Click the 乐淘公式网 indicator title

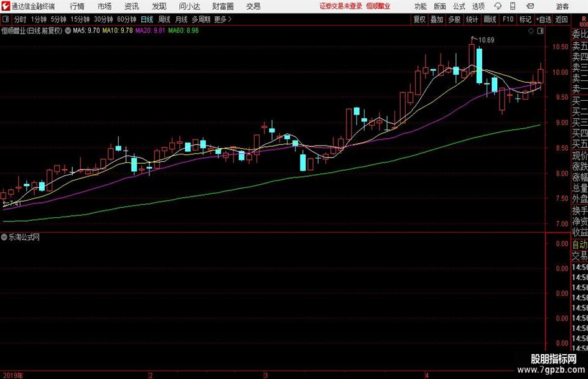click(x=24, y=237)
